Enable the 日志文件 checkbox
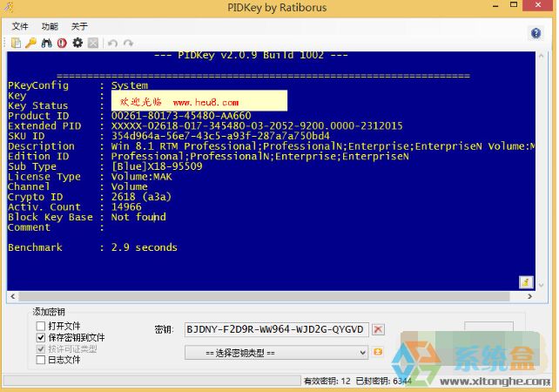The image size is (559, 392). click(41, 360)
